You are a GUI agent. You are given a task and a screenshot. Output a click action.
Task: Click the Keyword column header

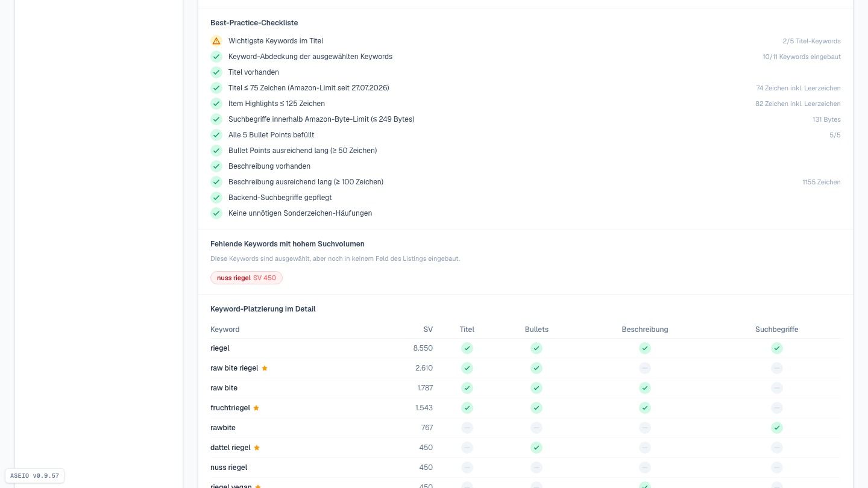[225, 330]
